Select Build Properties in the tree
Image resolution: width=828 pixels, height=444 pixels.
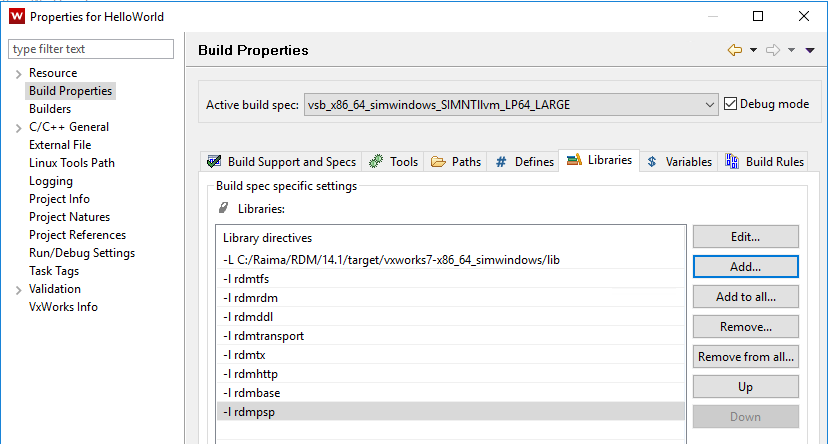click(x=70, y=91)
